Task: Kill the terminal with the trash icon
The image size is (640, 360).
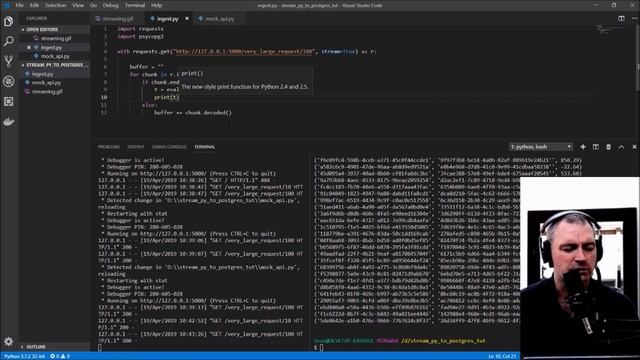Action: (608, 147)
